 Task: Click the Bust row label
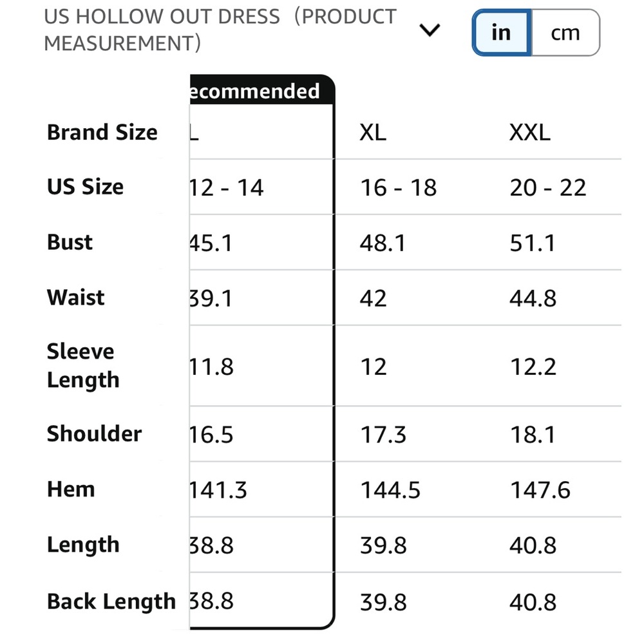coord(70,242)
